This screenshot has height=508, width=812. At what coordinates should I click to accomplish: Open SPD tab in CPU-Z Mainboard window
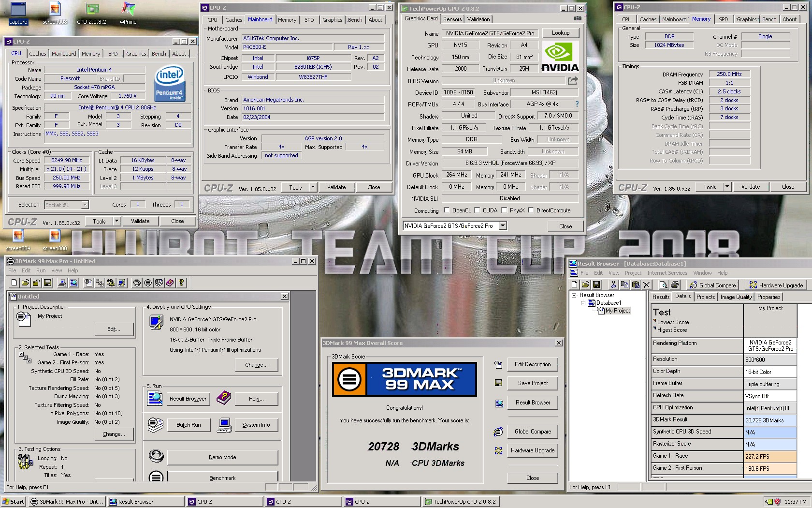[x=309, y=20]
